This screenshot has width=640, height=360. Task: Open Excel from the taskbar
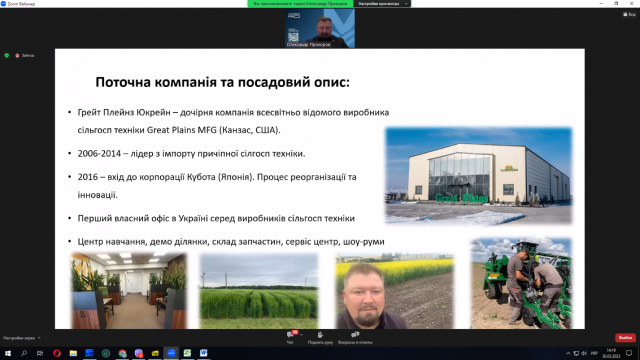(187, 353)
